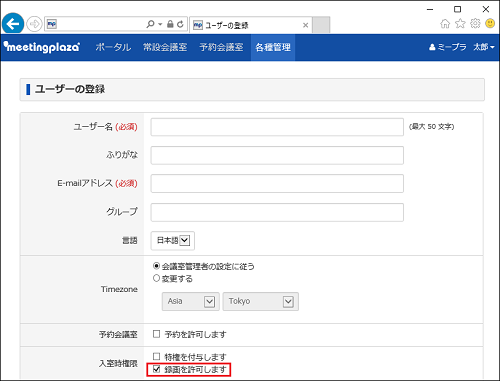Image resolution: width=500 pixels, height=381 pixels.
Task: Click the site favicon in address bar
Action: [x=52, y=24]
